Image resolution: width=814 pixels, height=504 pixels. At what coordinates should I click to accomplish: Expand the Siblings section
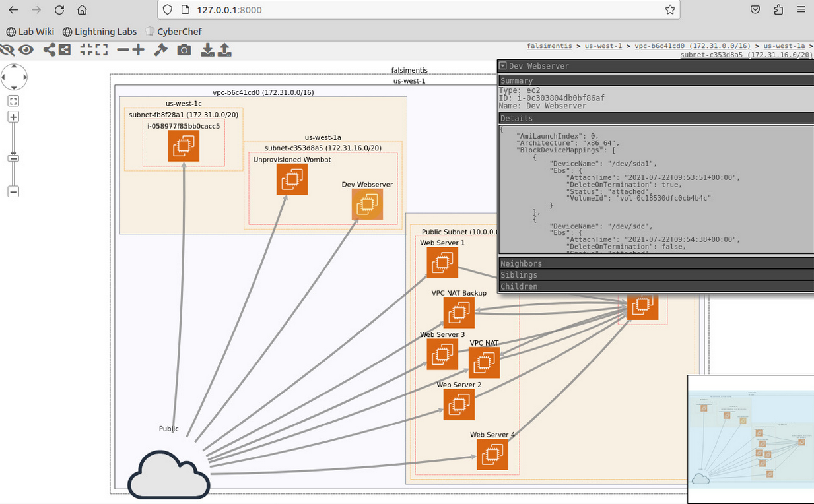[x=656, y=274]
